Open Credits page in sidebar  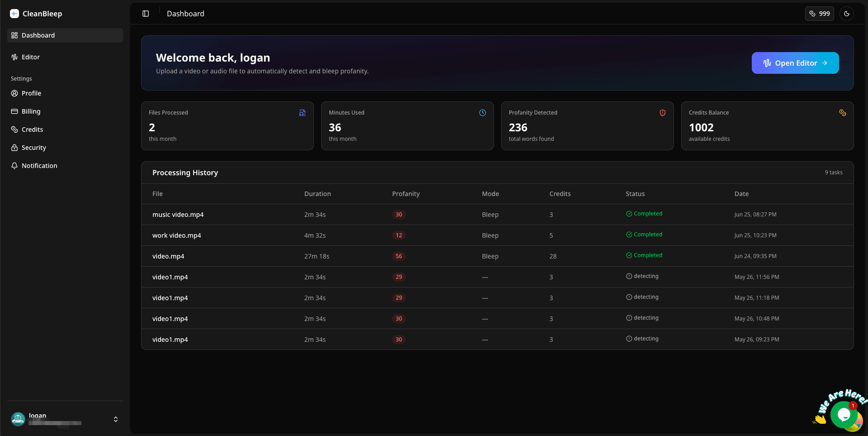point(65,129)
